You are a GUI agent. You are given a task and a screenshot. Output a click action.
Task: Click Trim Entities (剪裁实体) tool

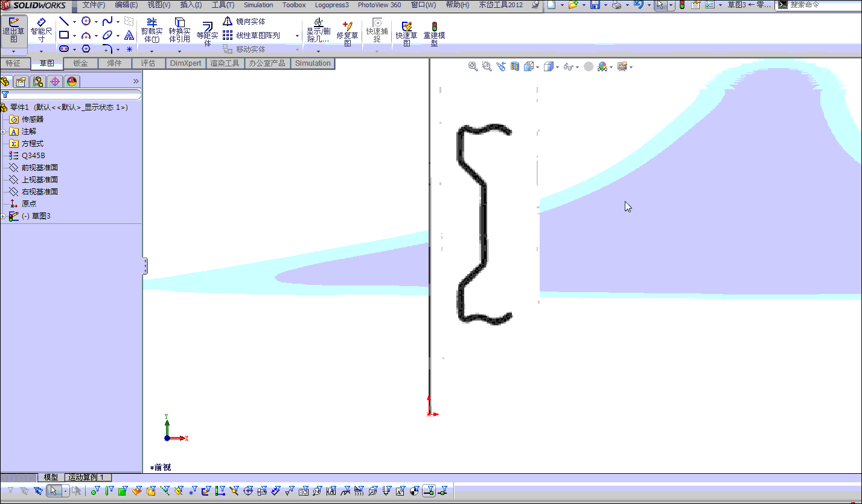point(152,31)
